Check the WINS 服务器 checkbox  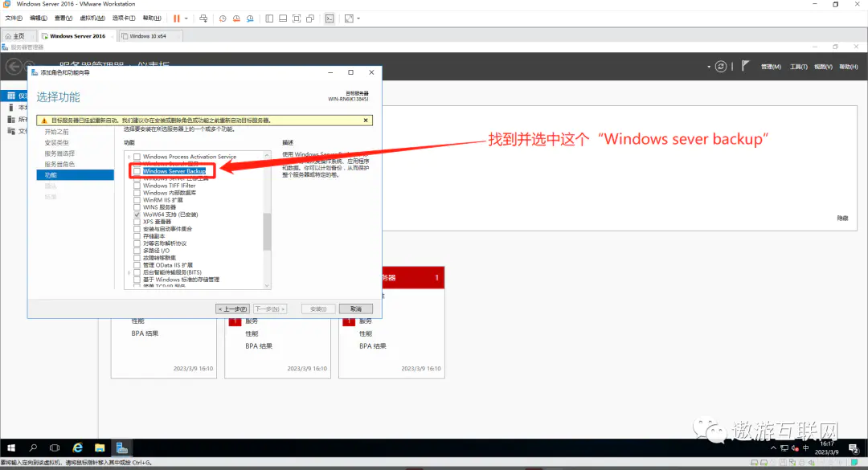(137, 207)
